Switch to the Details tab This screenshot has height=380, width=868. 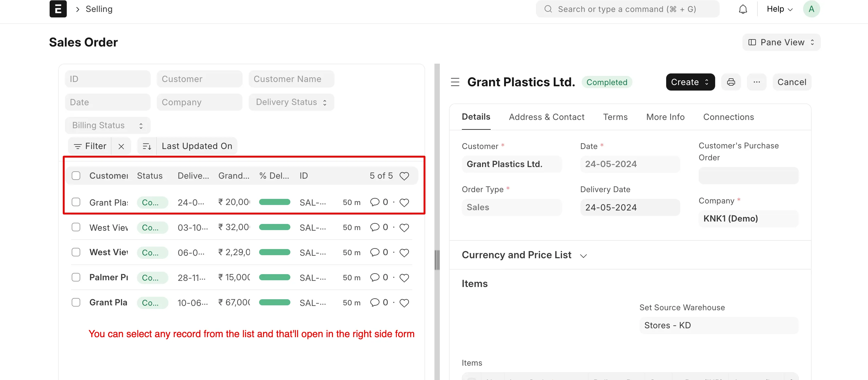click(476, 117)
